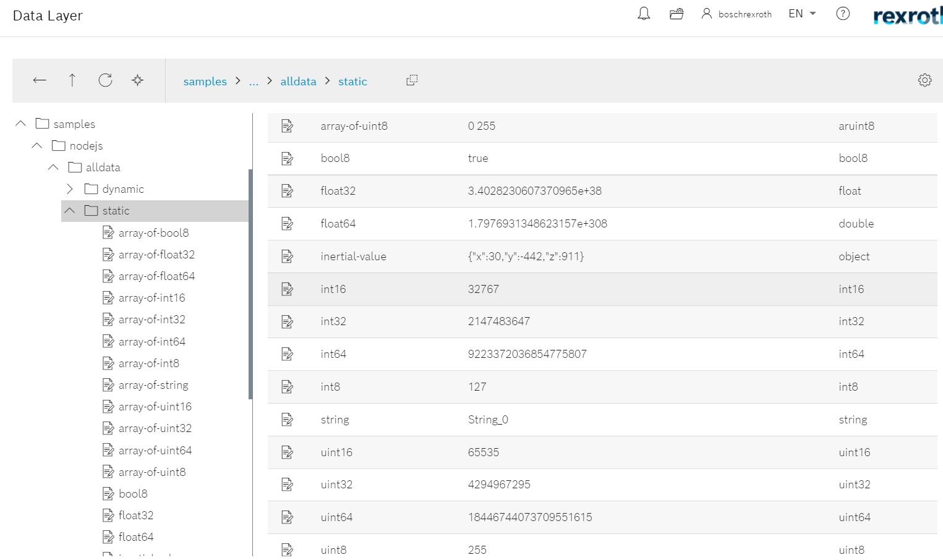
Task: Click the samples breadcrumb link
Action: click(205, 81)
